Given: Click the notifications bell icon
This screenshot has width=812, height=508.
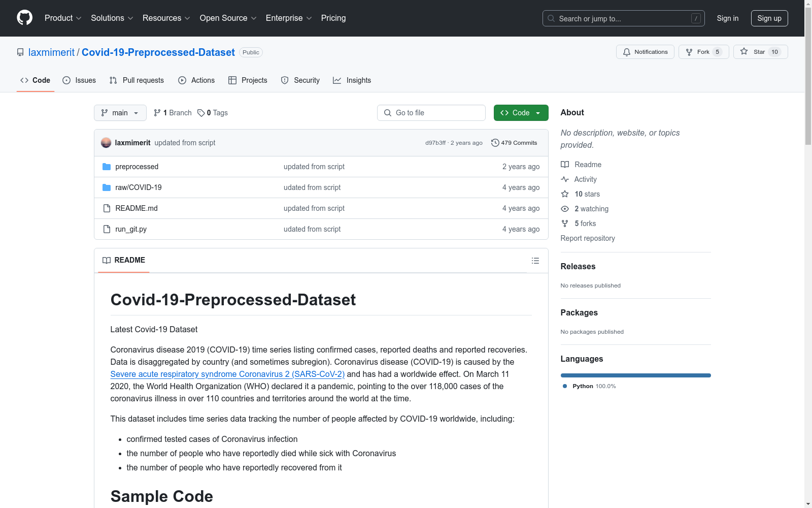Looking at the screenshot, I should tap(627, 52).
